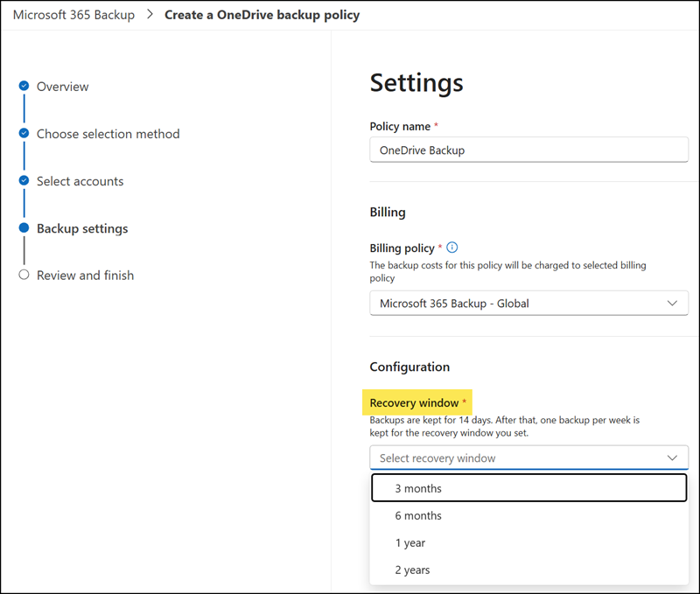The height and width of the screenshot is (594, 700).
Task: Click the Settings heading
Action: click(416, 83)
